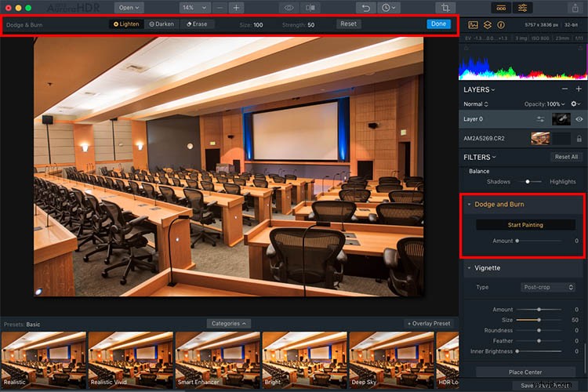The width and height of the screenshot is (588, 392).
Task: Remove layer with the minus icon
Action: click(564, 89)
